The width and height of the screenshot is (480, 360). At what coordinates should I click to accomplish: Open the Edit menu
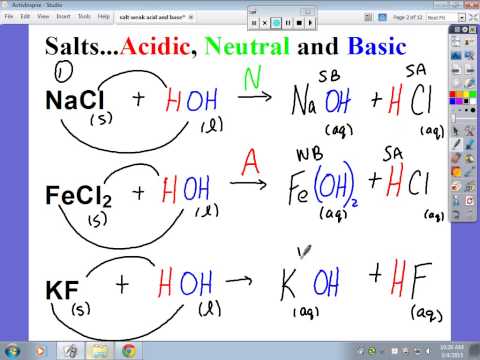pos(25,16)
